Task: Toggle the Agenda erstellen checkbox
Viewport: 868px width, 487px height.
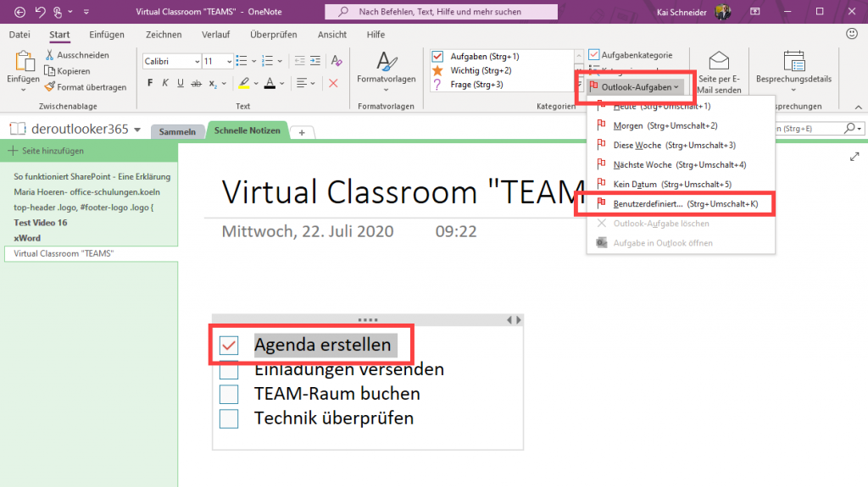Action: click(229, 346)
